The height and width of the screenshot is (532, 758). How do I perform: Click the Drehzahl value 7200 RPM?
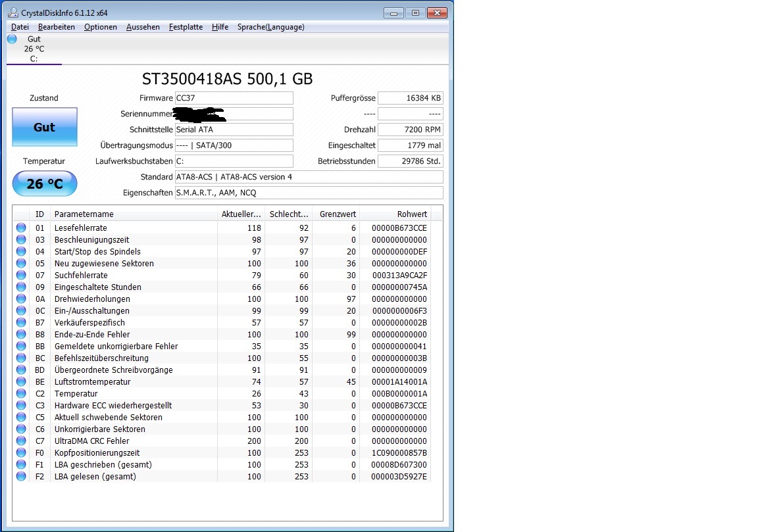411,130
